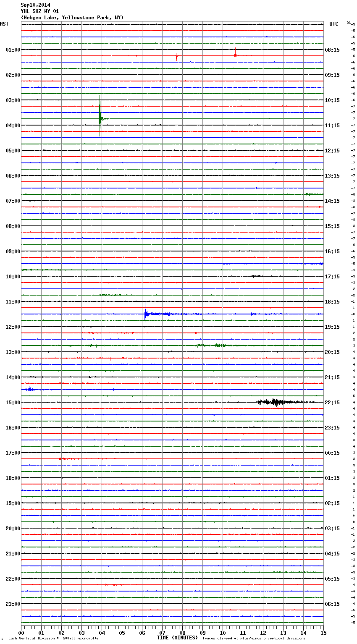Select the 12:00 MST time label
This screenshot has width=357, height=644.
pyautogui.click(x=13, y=327)
